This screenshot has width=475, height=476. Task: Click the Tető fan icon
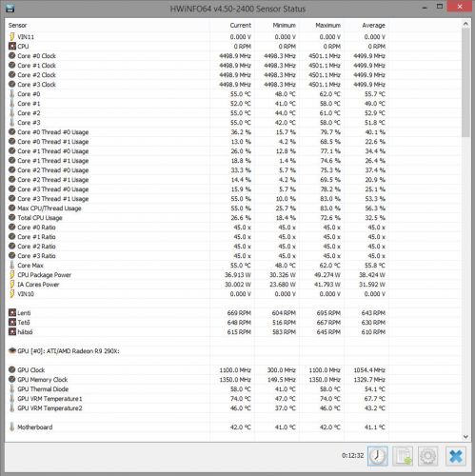pyautogui.click(x=12, y=323)
